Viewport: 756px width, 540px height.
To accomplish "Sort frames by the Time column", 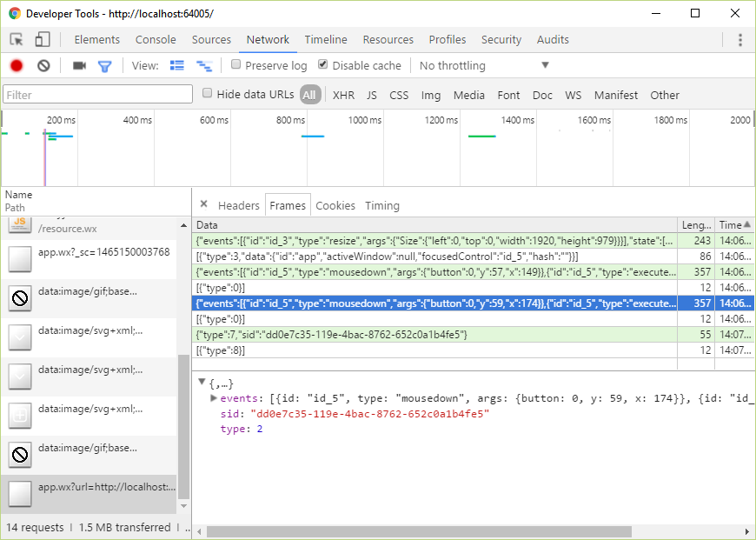I will [x=734, y=225].
